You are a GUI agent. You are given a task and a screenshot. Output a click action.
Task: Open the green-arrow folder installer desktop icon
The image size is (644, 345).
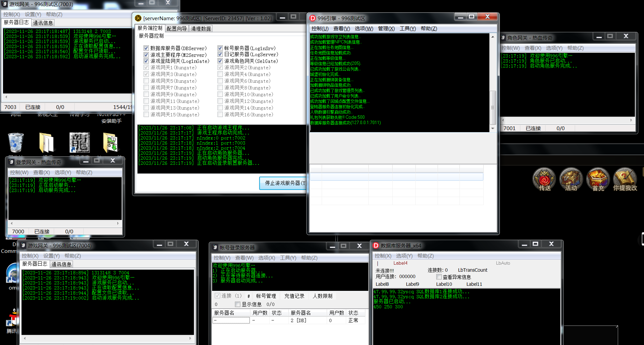111,143
